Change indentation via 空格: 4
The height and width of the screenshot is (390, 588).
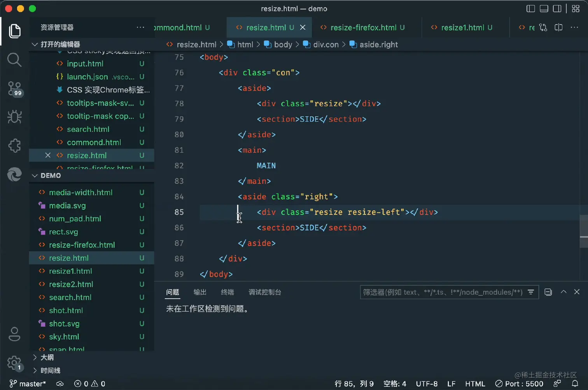(x=395, y=384)
